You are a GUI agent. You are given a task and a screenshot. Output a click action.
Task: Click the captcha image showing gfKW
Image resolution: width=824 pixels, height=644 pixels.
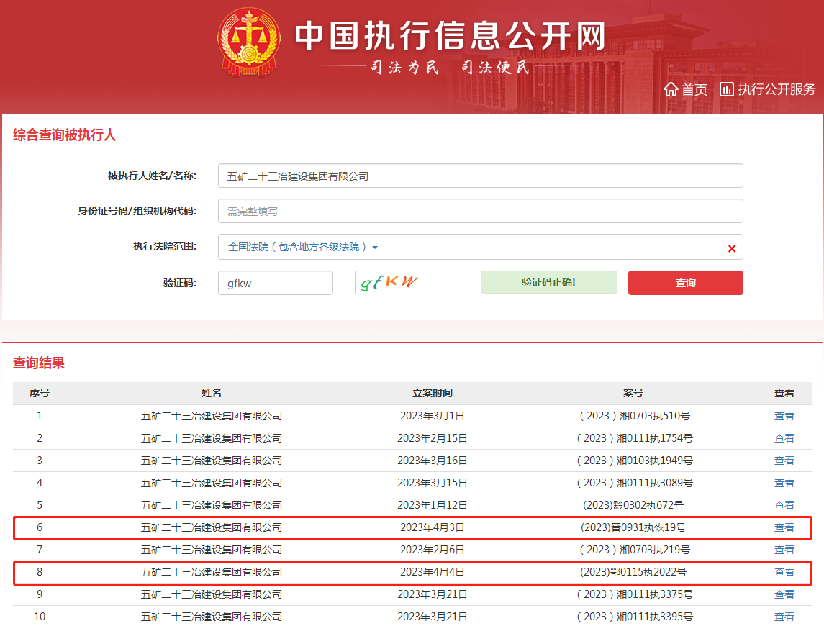tap(388, 282)
